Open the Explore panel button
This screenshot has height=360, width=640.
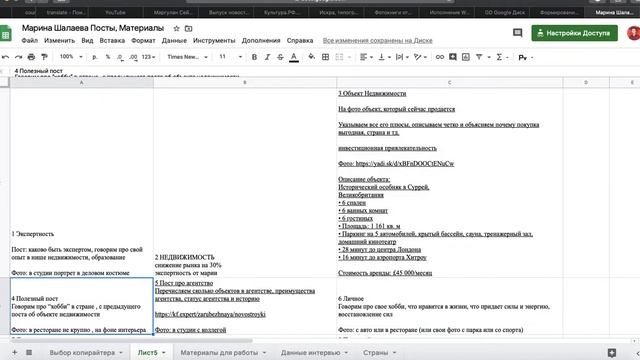(x=611, y=353)
